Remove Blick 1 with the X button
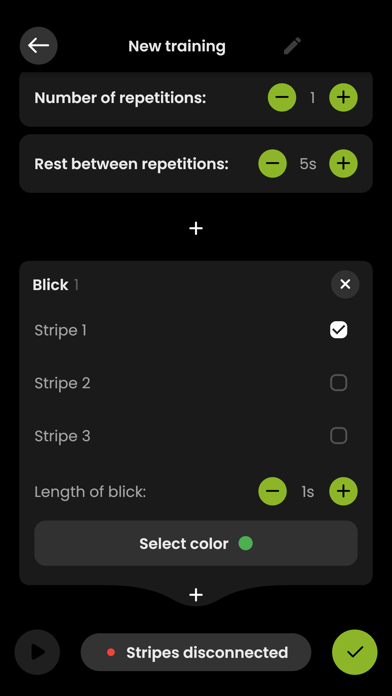 point(345,284)
